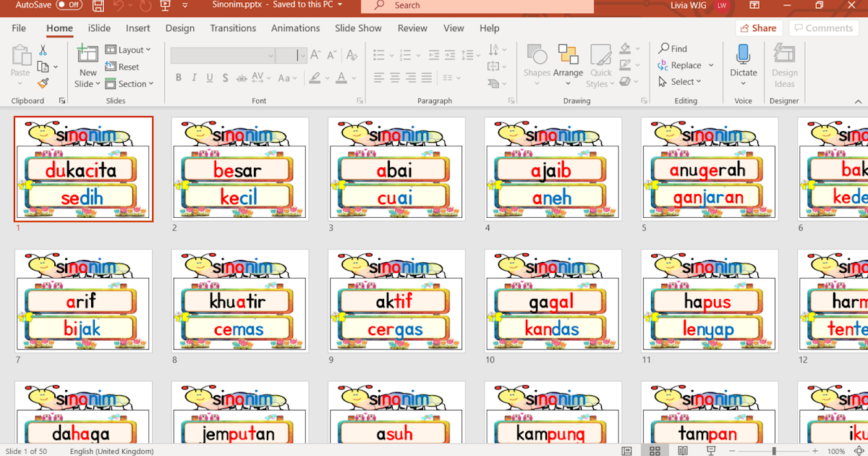Open the font size combo box
The height and width of the screenshot is (456, 868).
292,55
